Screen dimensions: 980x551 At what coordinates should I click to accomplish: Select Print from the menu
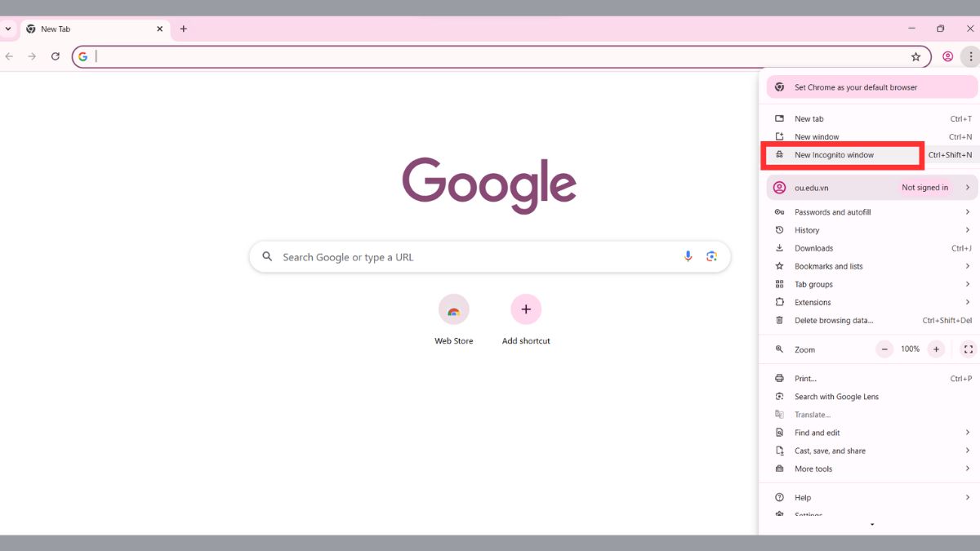(x=871, y=379)
